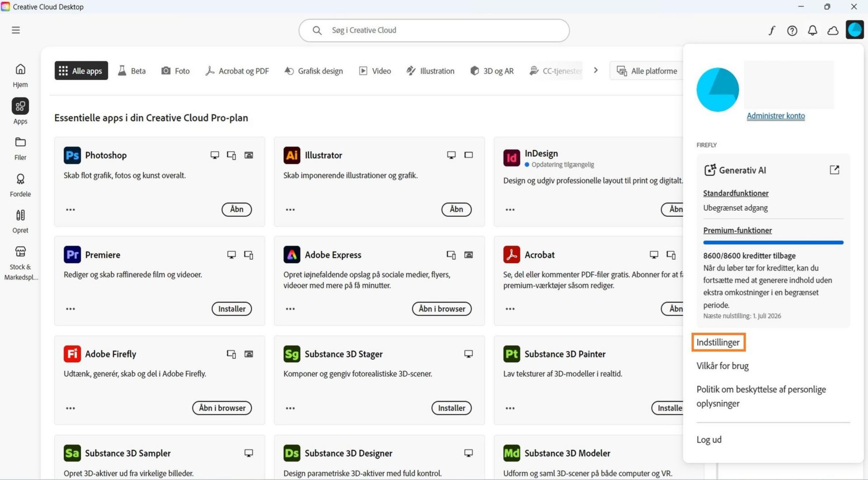
Task: Click the profile avatar in header
Action: [854, 30]
